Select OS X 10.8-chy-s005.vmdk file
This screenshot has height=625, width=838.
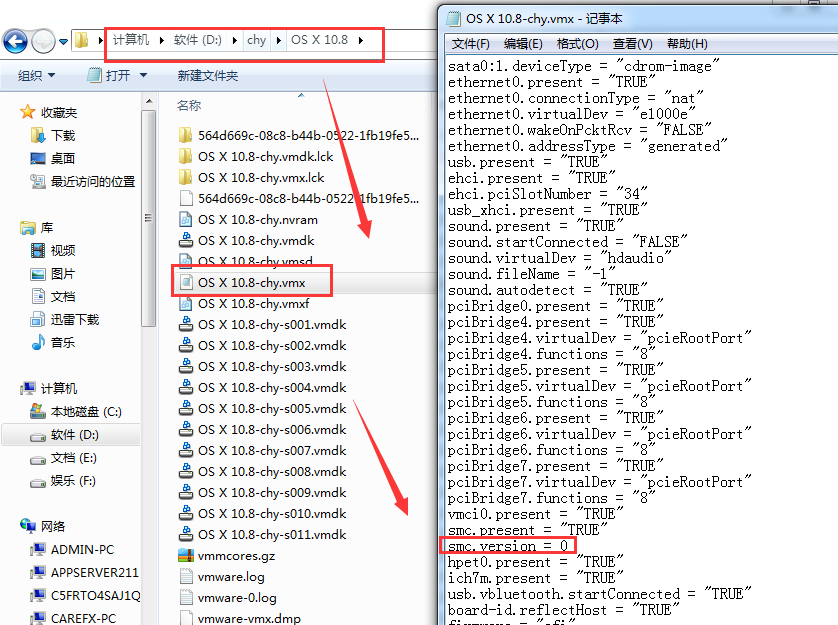click(262, 408)
